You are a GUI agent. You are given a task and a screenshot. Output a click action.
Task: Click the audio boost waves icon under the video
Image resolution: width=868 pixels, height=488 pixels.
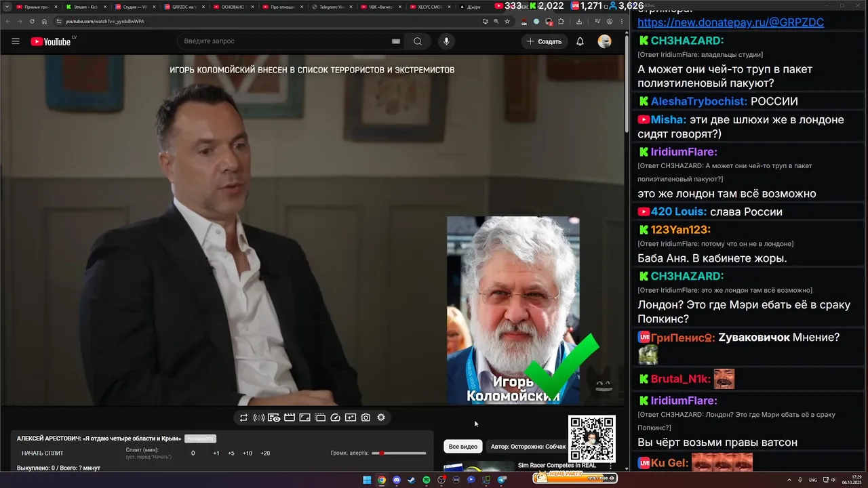(258, 418)
